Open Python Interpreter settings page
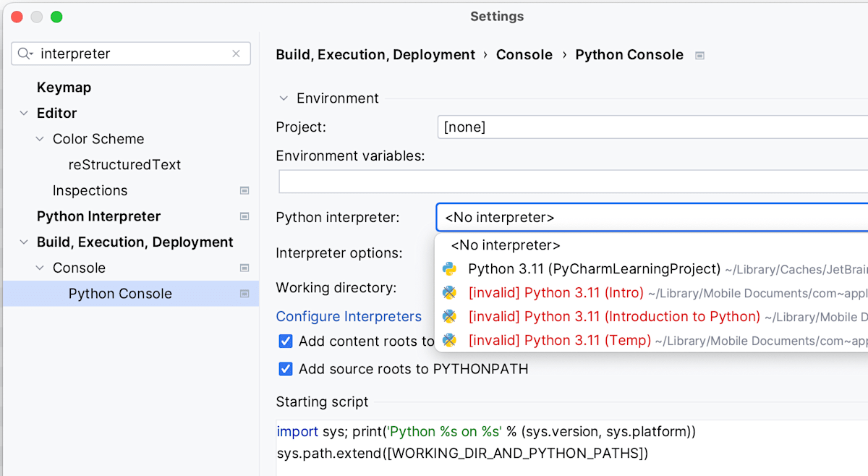This screenshot has width=868, height=476. (98, 216)
